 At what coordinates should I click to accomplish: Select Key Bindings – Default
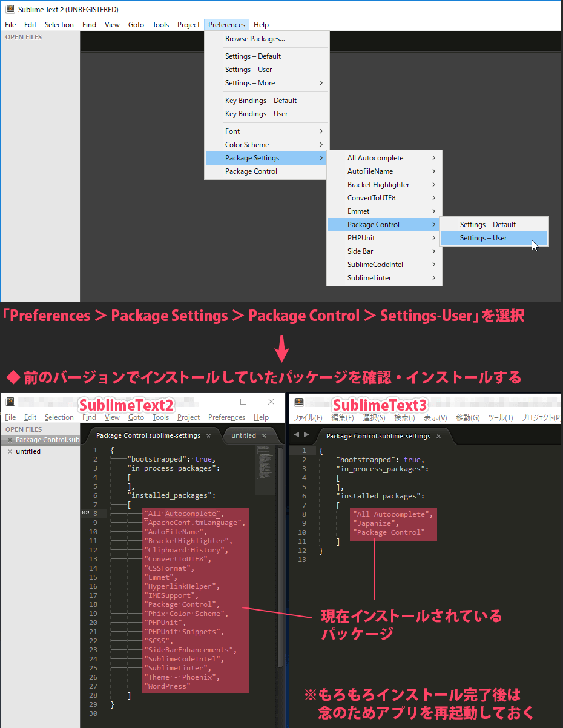coord(267,101)
